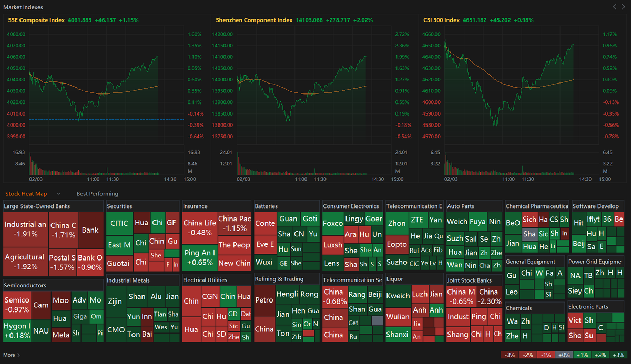Select the 'Zijin' tile in Industrial Metals
This screenshot has width=631, height=364.
(x=116, y=302)
